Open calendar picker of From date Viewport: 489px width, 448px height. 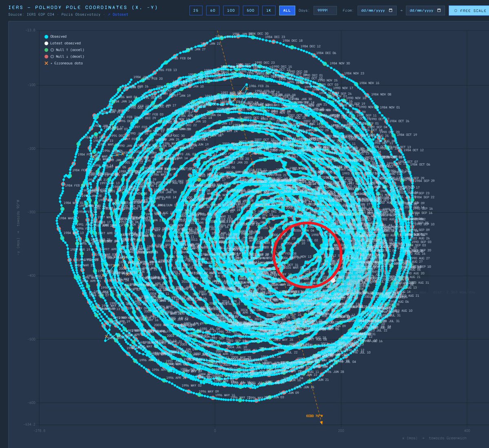(x=391, y=10)
